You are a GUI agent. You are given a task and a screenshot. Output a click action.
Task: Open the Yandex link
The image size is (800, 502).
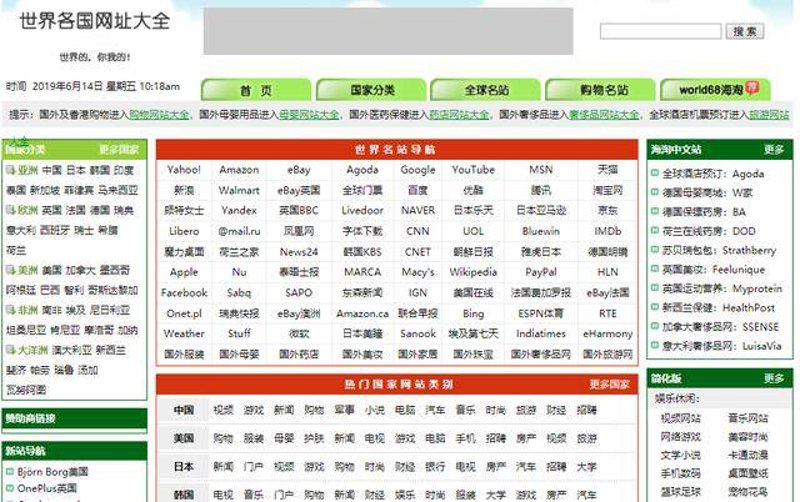pyautogui.click(x=239, y=210)
